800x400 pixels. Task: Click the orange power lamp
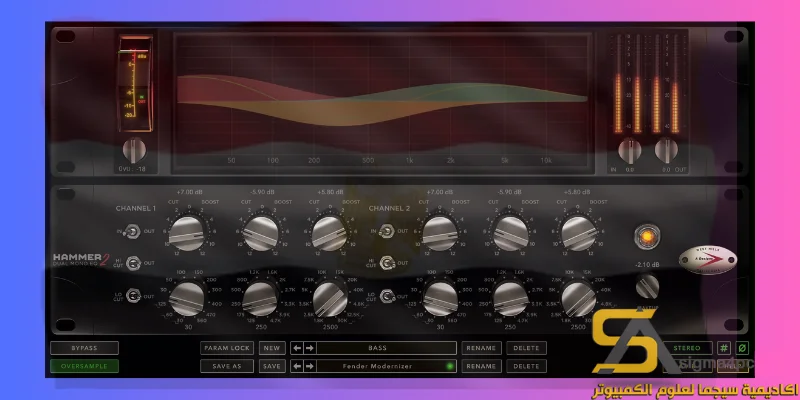pyautogui.click(x=646, y=236)
